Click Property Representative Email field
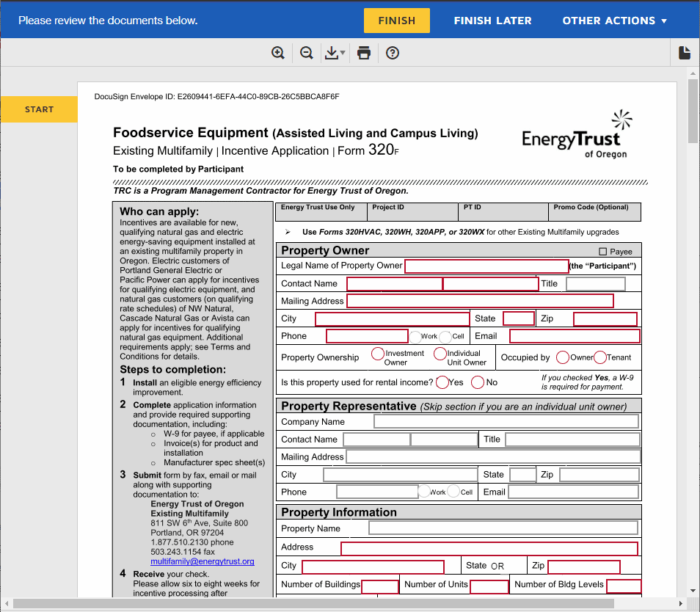The width and height of the screenshot is (700, 612). [x=574, y=492]
